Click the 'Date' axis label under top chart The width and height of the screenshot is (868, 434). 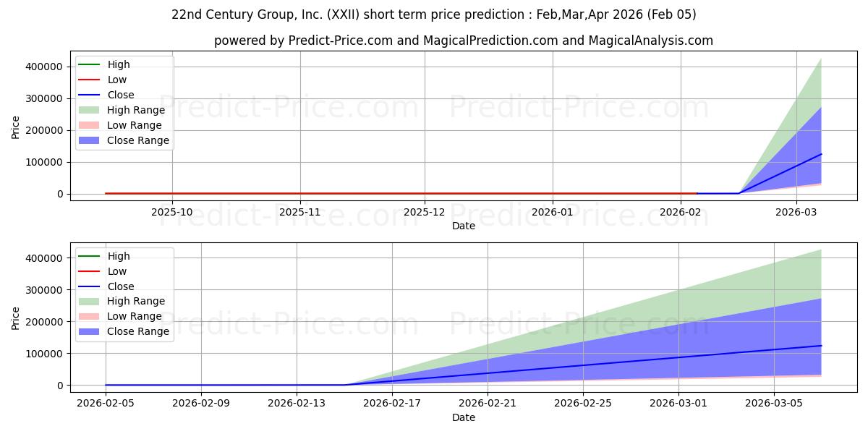coord(464,226)
